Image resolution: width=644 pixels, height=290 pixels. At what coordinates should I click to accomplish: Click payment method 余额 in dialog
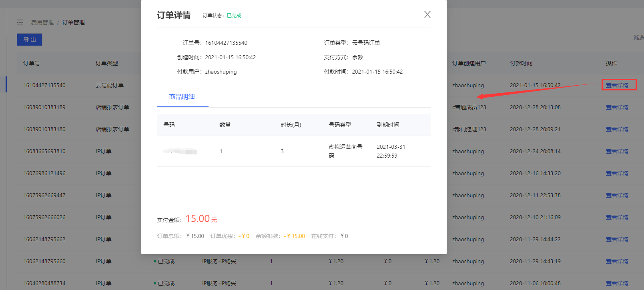click(357, 57)
